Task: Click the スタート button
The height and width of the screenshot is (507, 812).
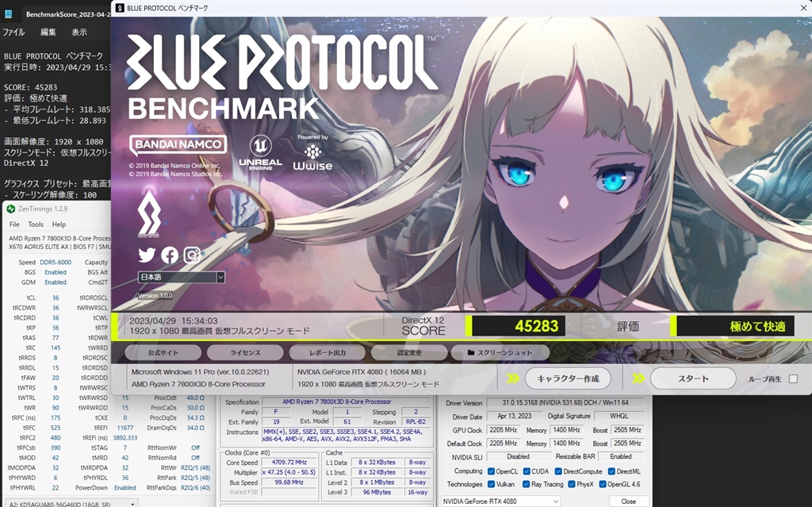Action: [x=693, y=378]
